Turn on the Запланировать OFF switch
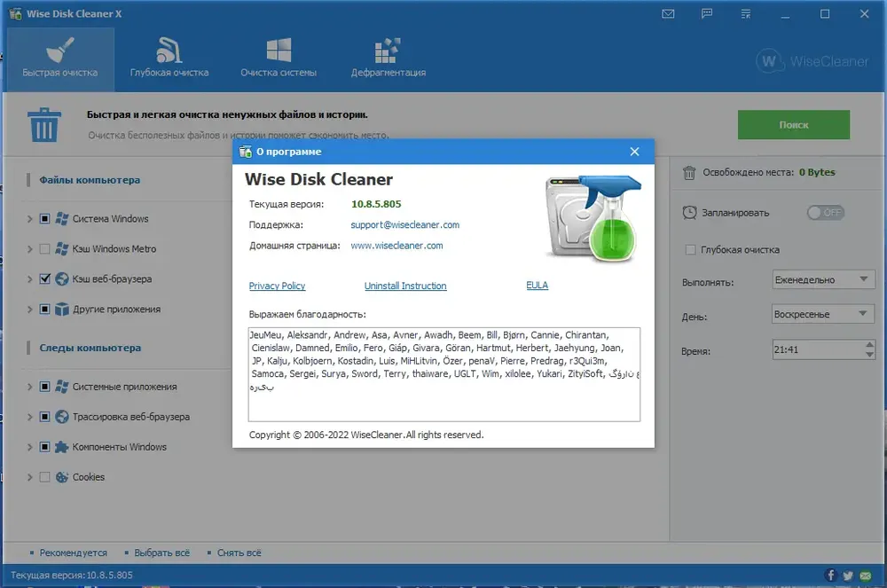The width and height of the screenshot is (887, 588). click(x=825, y=213)
